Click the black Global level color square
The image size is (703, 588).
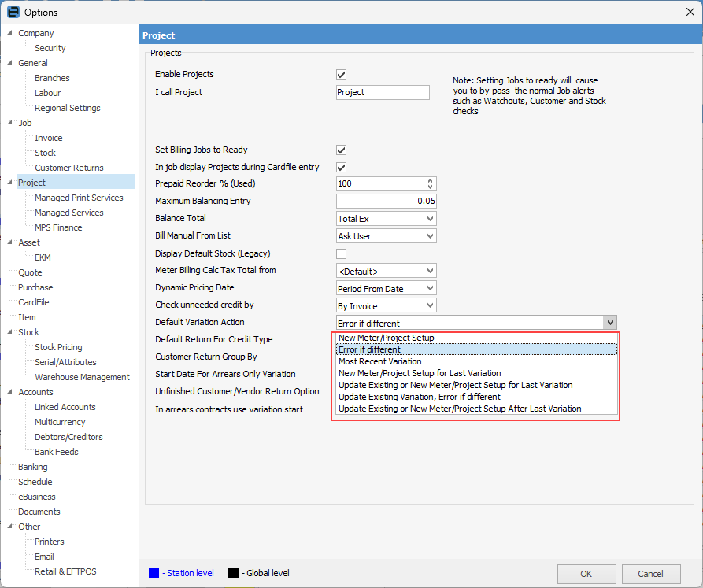[232, 573]
